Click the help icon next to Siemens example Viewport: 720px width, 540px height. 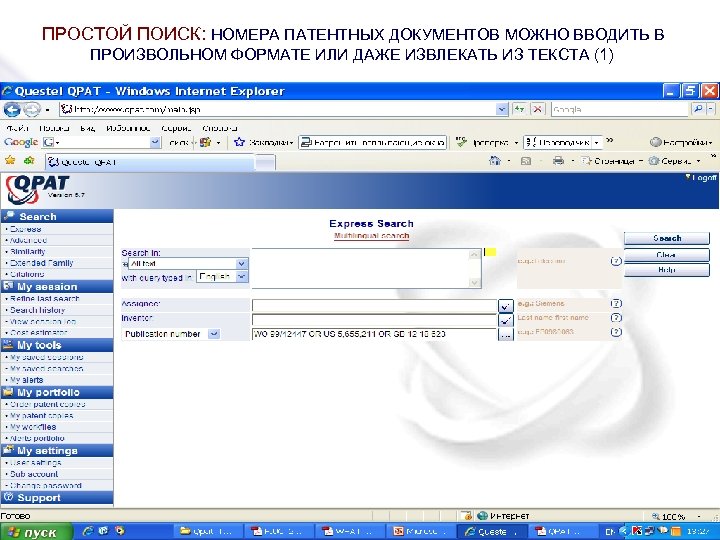[x=616, y=304]
